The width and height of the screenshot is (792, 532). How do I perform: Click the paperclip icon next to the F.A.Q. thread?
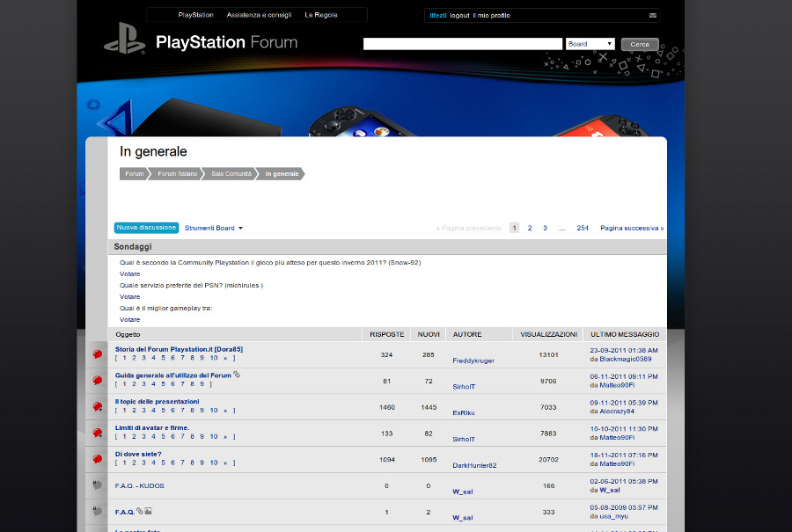tap(140, 511)
